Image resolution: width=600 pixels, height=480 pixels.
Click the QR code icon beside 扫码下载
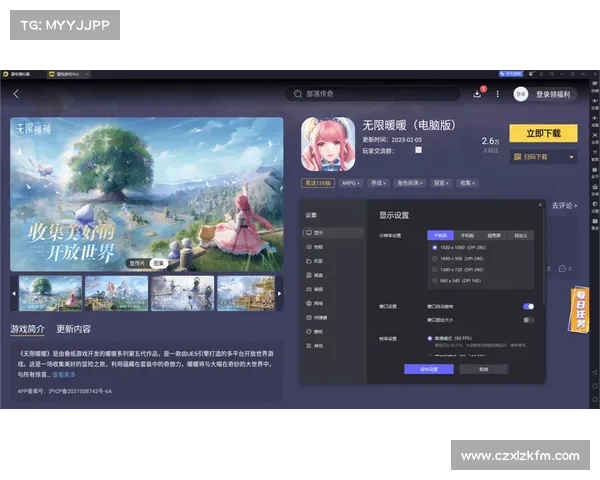coord(517,157)
